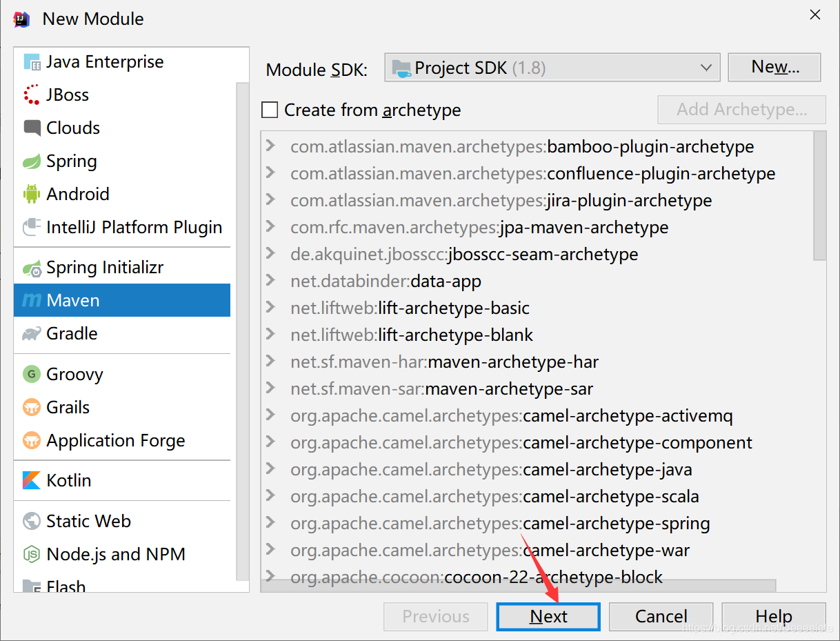This screenshot has height=641, width=840.
Task: Click the archetype list vertical scrollbar
Action: (x=819, y=195)
